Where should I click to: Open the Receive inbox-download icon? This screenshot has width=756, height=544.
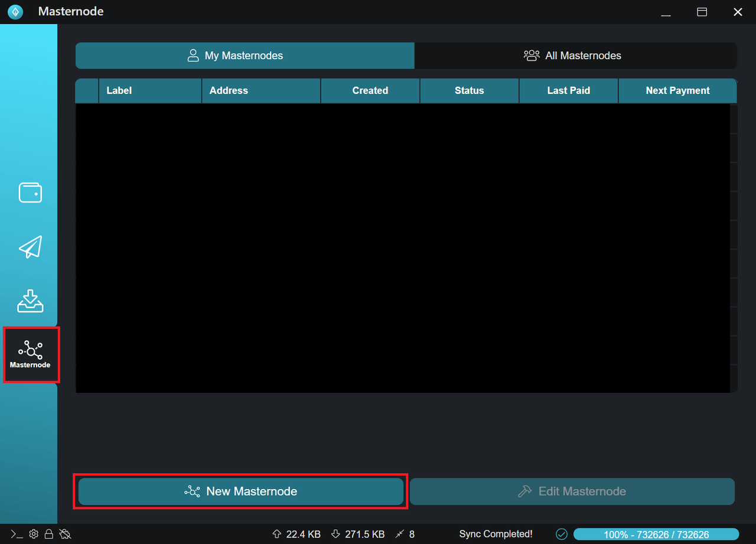tap(30, 301)
